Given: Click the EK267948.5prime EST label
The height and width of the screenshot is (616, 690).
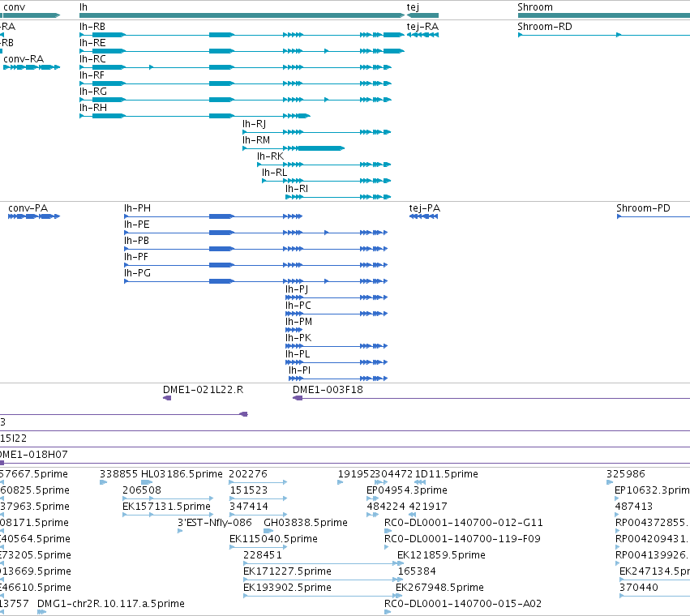Looking at the screenshot, I should click(439, 588).
